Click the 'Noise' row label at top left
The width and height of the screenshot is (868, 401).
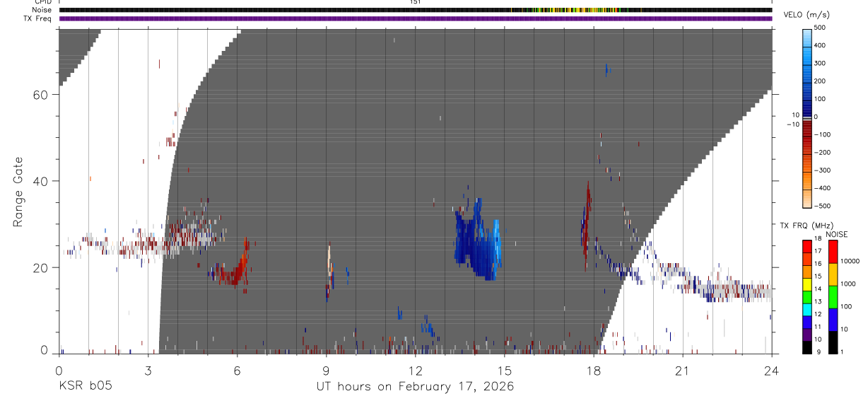42,10
